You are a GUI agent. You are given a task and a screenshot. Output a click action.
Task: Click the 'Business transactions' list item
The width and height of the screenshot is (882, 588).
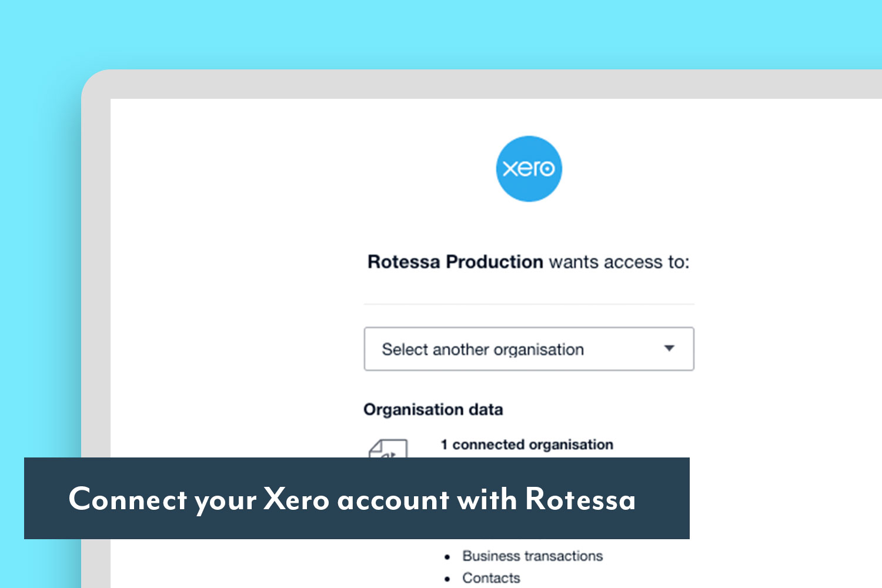(x=532, y=556)
